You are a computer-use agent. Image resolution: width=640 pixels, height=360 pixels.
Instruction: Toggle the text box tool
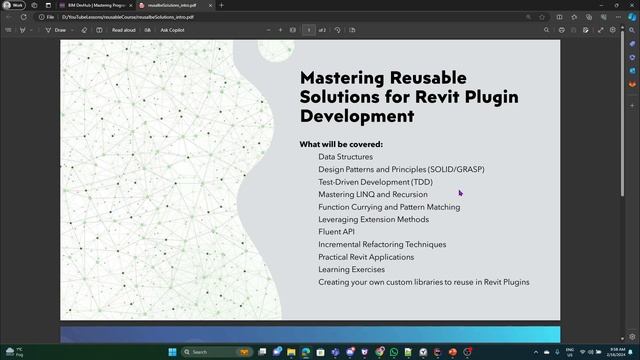point(99,30)
